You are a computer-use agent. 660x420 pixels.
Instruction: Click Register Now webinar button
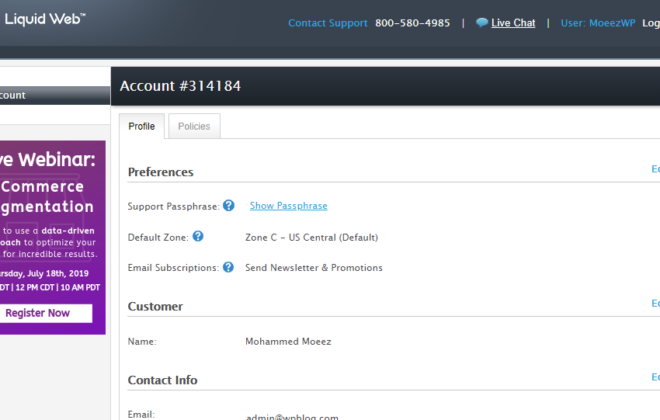45,313
